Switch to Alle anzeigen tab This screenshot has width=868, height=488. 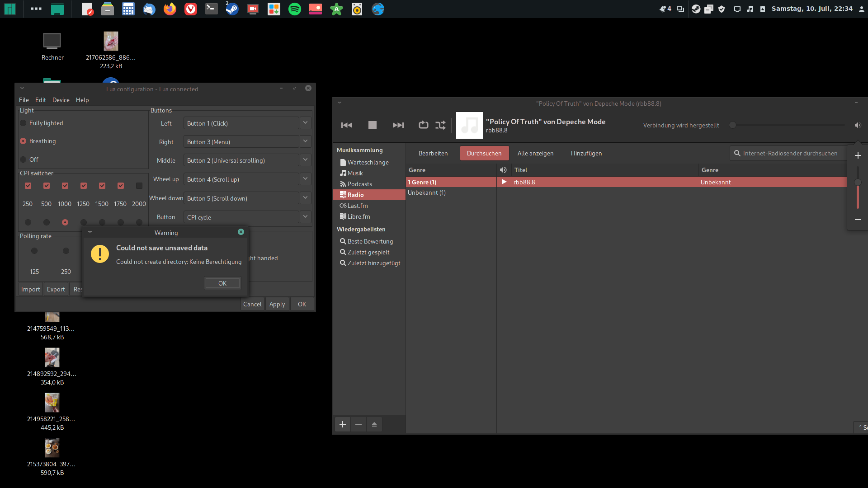[x=535, y=153]
